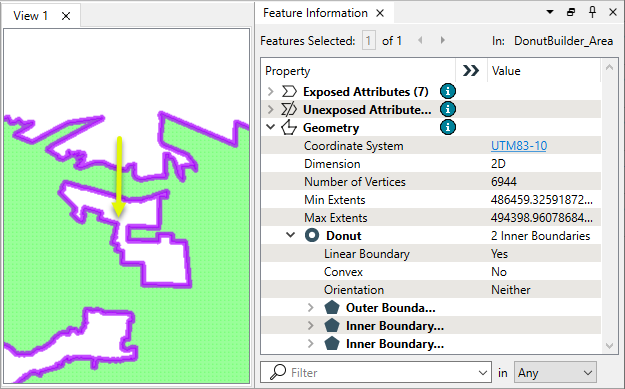Click into the Filter search field
This screenshot has height=389, width=625.
coord(375,373)
